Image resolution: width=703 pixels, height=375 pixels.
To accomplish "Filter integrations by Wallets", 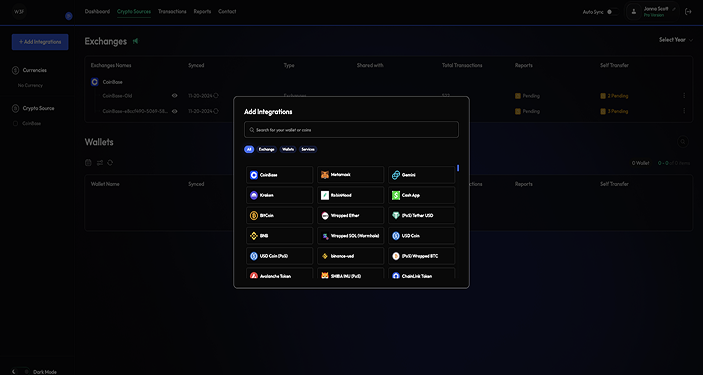I will pos(288,149).
